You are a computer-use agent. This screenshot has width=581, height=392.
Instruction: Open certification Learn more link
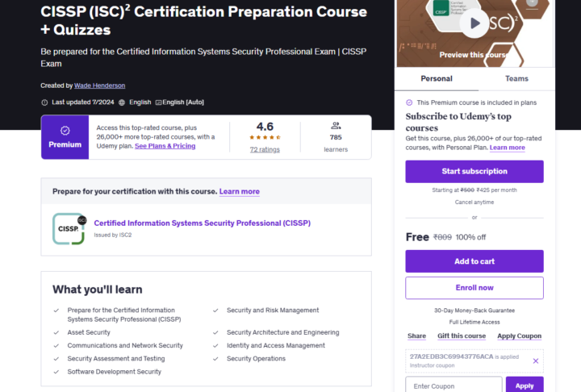240,191
